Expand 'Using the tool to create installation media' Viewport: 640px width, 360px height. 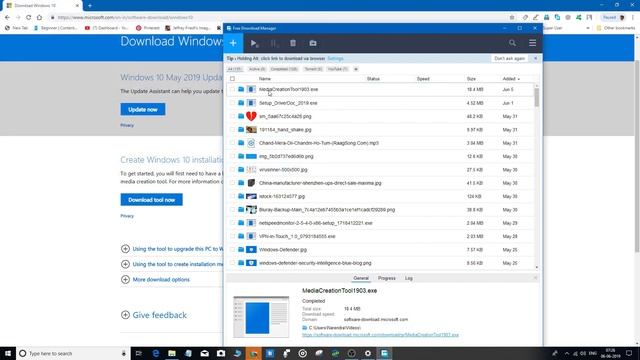(125, 264)
